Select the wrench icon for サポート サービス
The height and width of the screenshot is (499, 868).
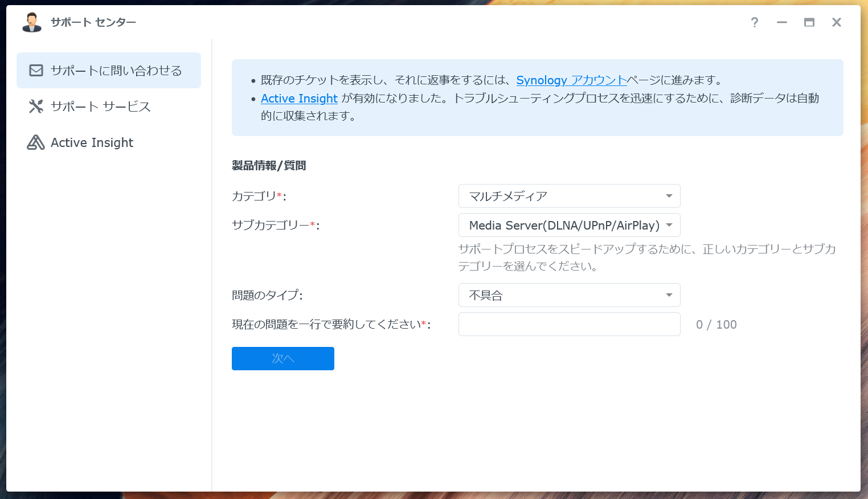pyautogui.click(x=35, y=106)
